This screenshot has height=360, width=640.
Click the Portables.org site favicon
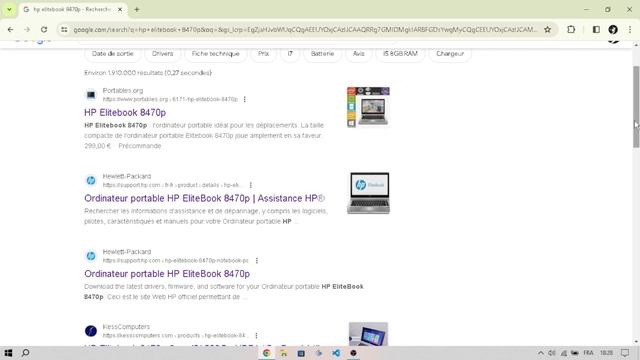91,95
